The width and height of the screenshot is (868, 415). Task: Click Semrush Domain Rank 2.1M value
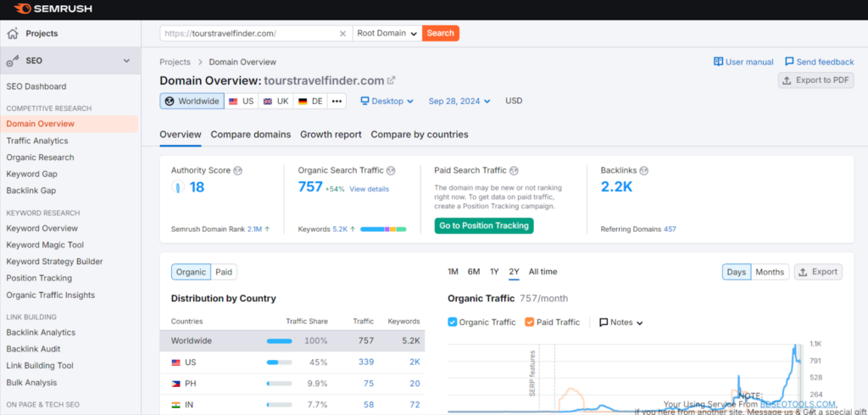point(254,229)
